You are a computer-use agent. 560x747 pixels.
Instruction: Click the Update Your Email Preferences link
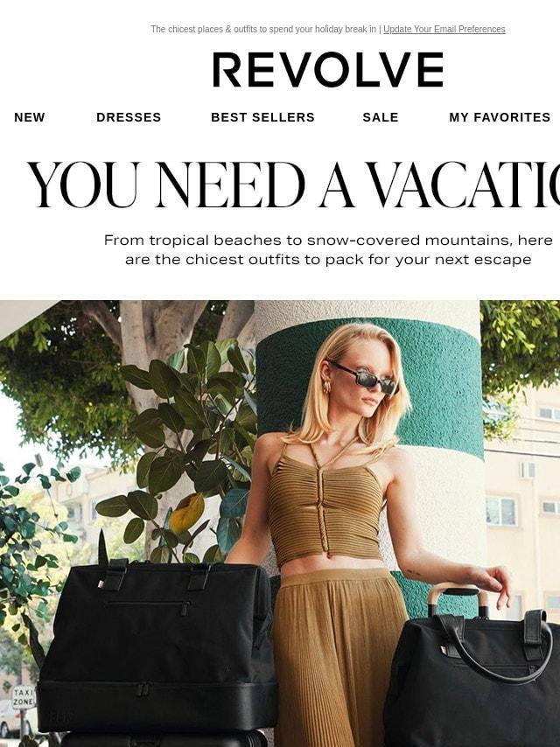[x=444, y=29]
